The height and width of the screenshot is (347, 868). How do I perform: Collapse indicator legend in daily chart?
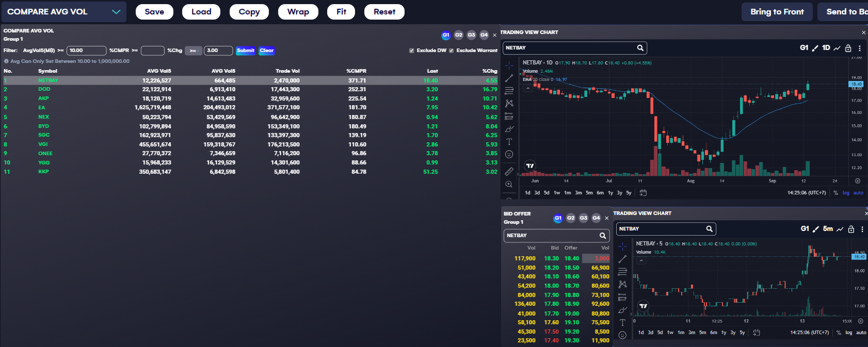click(528, 88)
